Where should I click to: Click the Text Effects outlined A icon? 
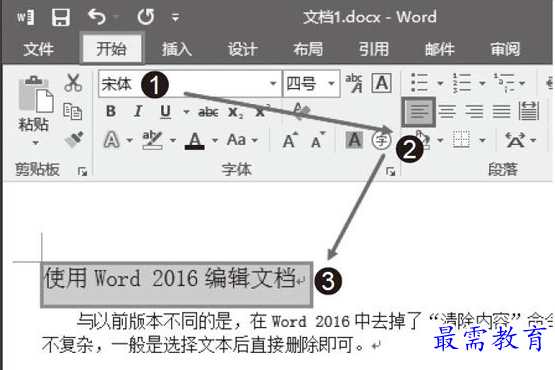coord(111,140)
